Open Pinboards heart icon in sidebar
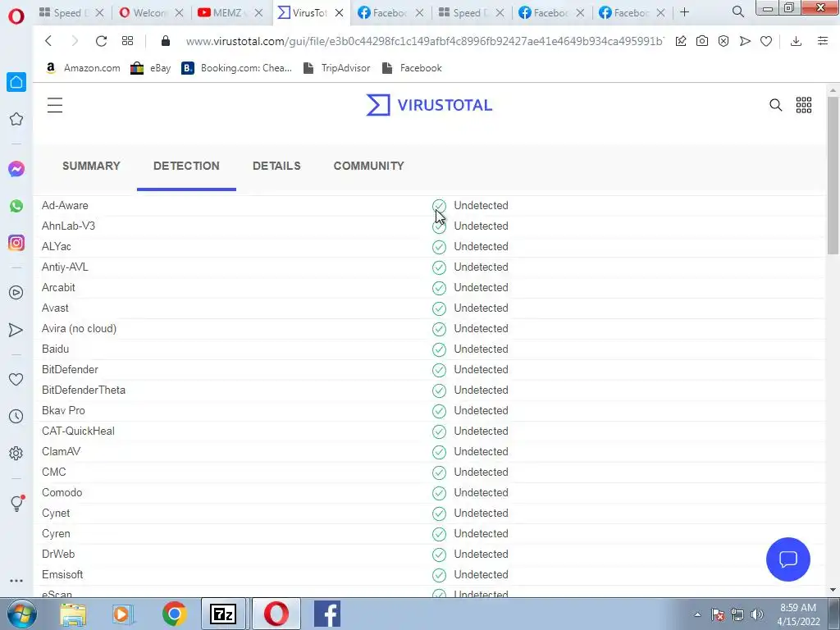The height and width of the screenshot is (630, 840). coord(16,379)
